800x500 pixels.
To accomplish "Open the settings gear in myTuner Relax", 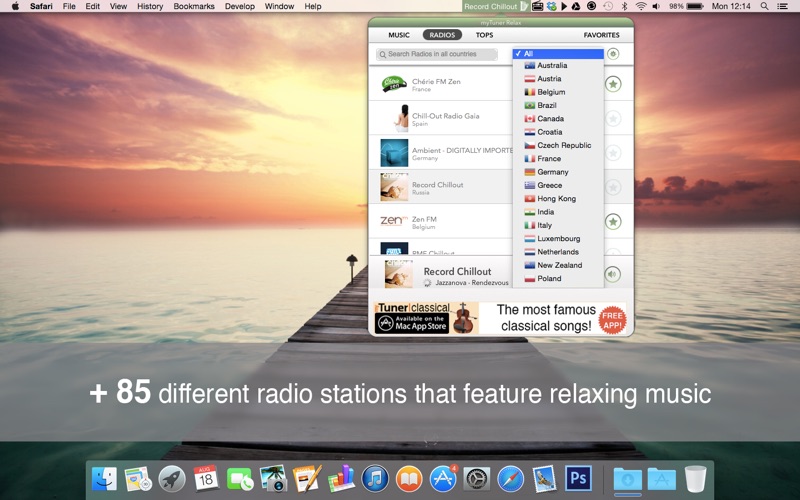I will click(613, 54).
